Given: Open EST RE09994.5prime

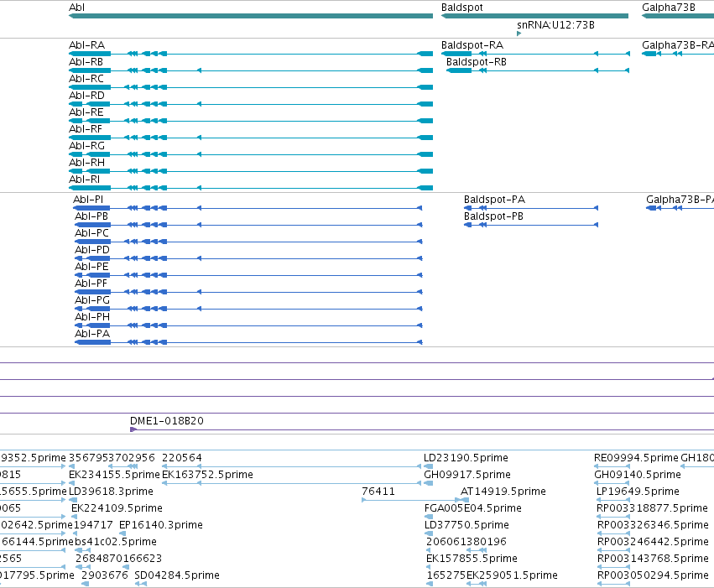Looking at the screenshot, I should click(x=636, y=458).
